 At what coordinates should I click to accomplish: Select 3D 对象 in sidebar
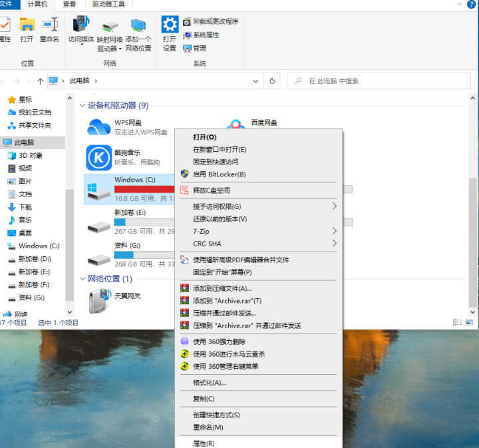(25, 156)
